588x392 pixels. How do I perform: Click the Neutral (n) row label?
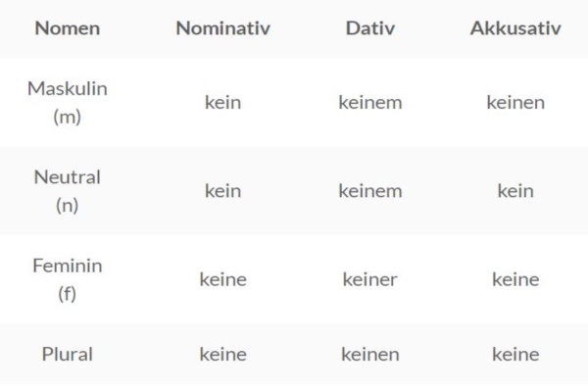[x=67, y=191]
